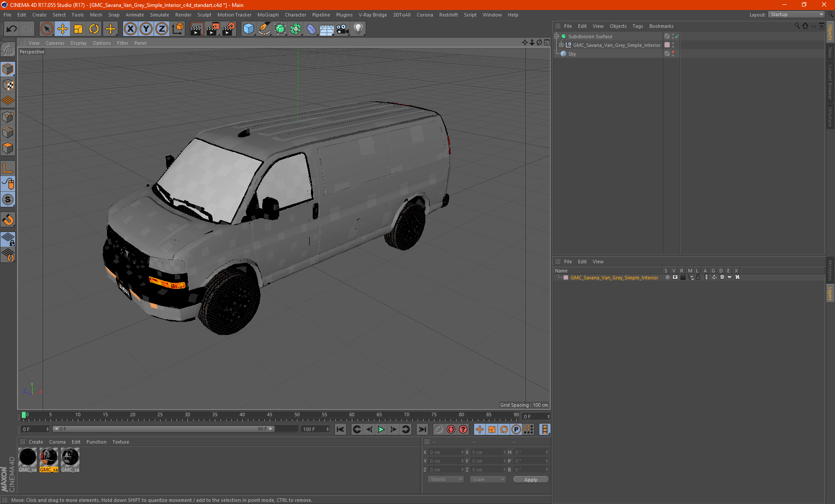The image size is (835, 504).
Task: Go to start of animation
Action: click(341, 429)
